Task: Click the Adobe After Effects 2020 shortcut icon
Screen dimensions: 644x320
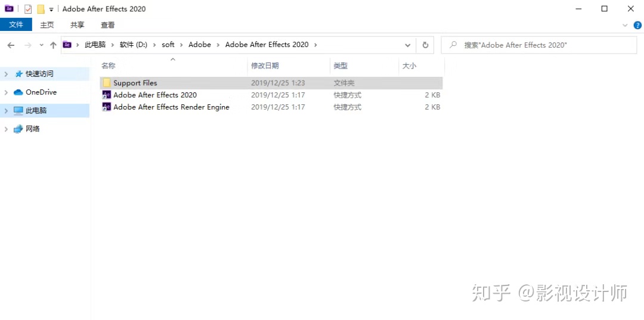Action: click(x=107, y=95)
